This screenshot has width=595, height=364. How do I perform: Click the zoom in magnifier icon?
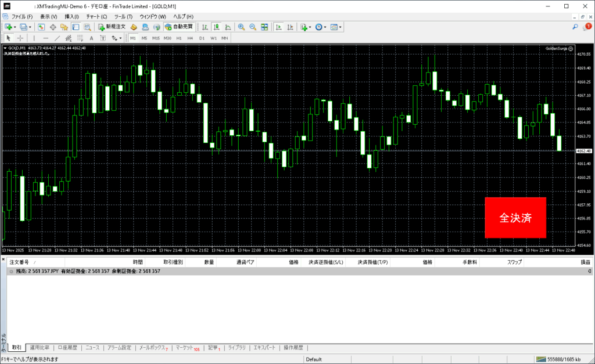(x=241, y=27)
